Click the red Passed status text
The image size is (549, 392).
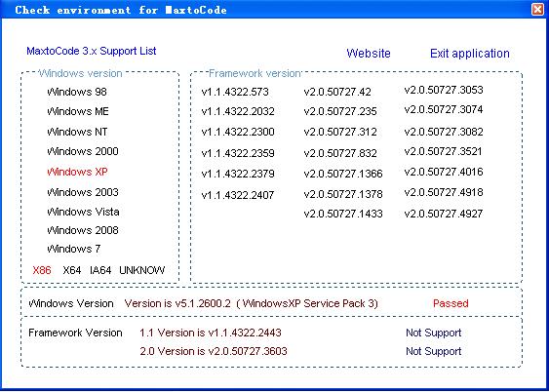coord(451,303)
